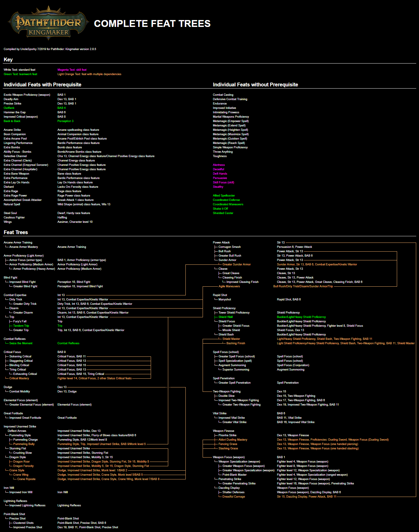Click the Agile Maneuvers feat
This screenshot has height=532, width=419.
(x=229, y=286)
